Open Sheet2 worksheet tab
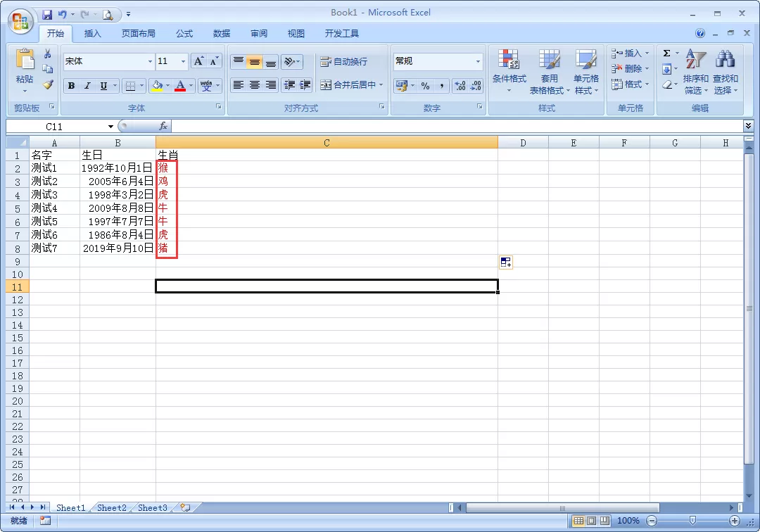Screen dimensions: 760x532 pyautogui.click(x=111, y=508)
